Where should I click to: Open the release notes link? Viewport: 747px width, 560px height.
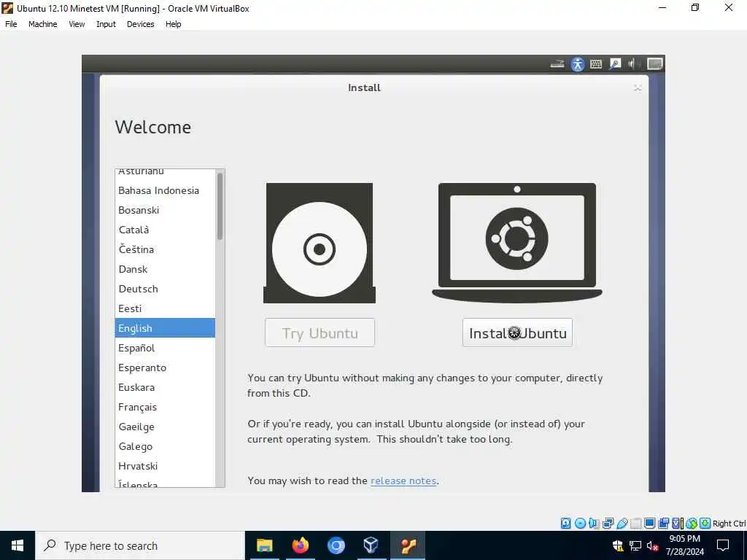(403, 481)
